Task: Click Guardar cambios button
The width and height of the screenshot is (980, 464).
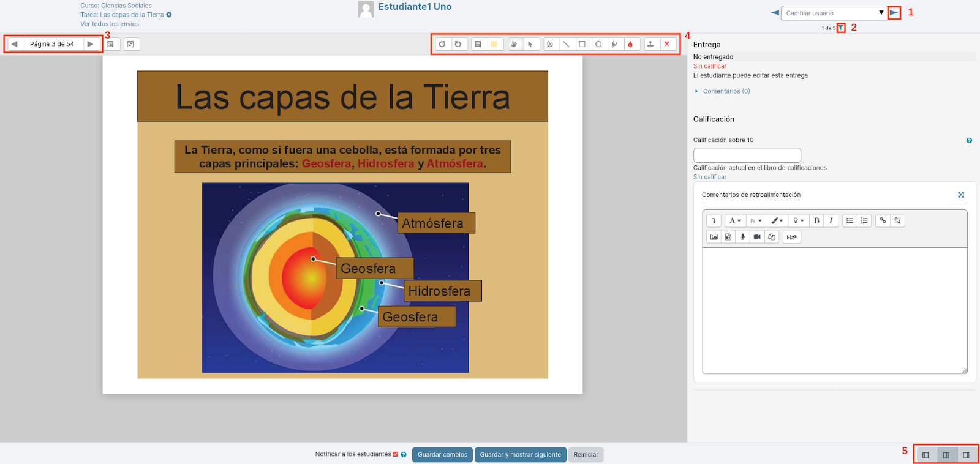Action: tap(442, 455)
